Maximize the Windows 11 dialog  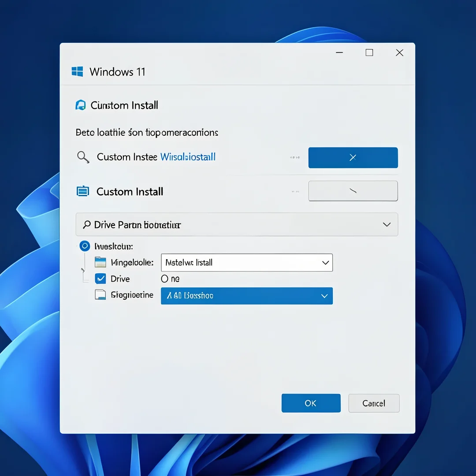tap(369, 52)
